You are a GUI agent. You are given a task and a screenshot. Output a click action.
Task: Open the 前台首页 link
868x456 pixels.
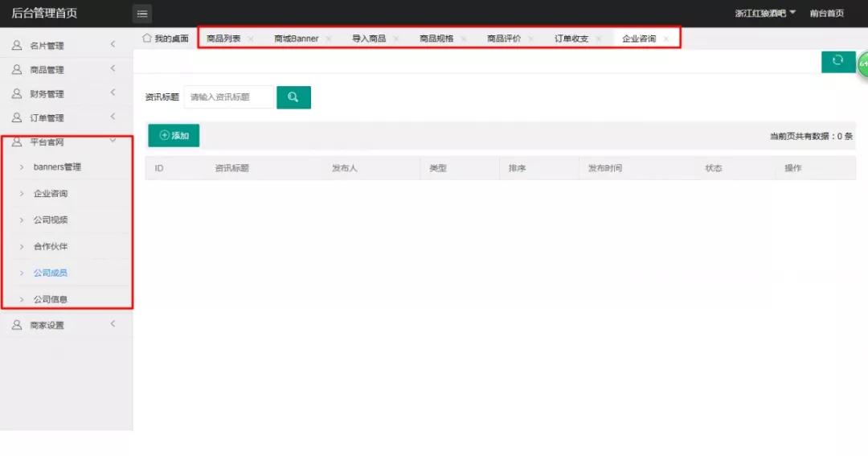coord(826,14)
